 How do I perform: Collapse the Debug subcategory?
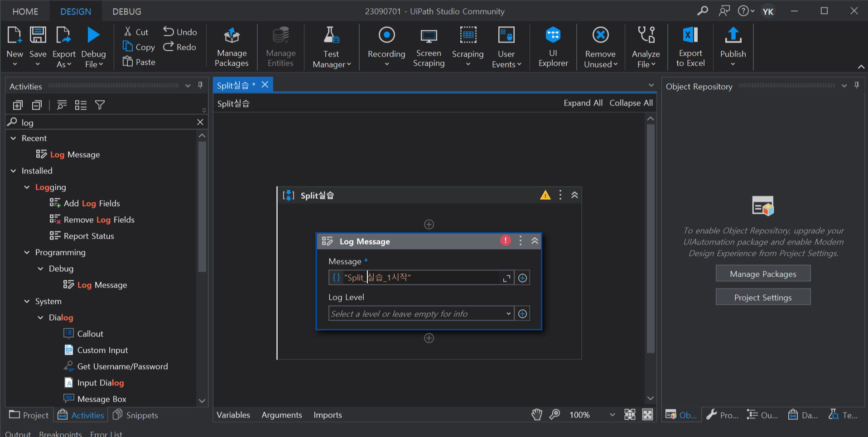point(40,269)
